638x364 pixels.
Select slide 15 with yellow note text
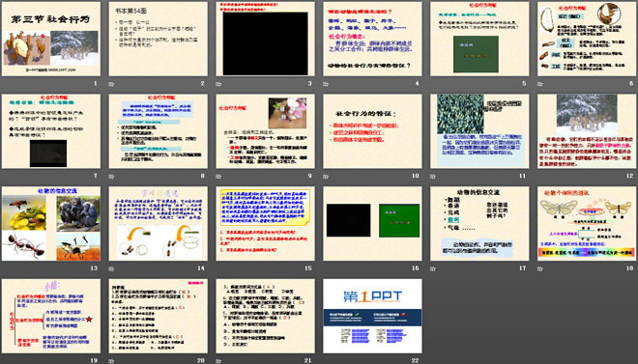tap(265, 223)
